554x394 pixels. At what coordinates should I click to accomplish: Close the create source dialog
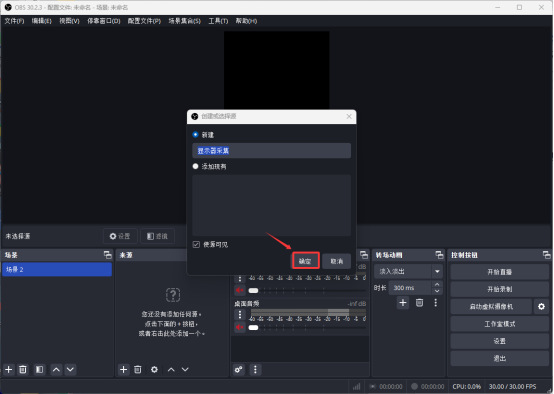pos(349,116)
